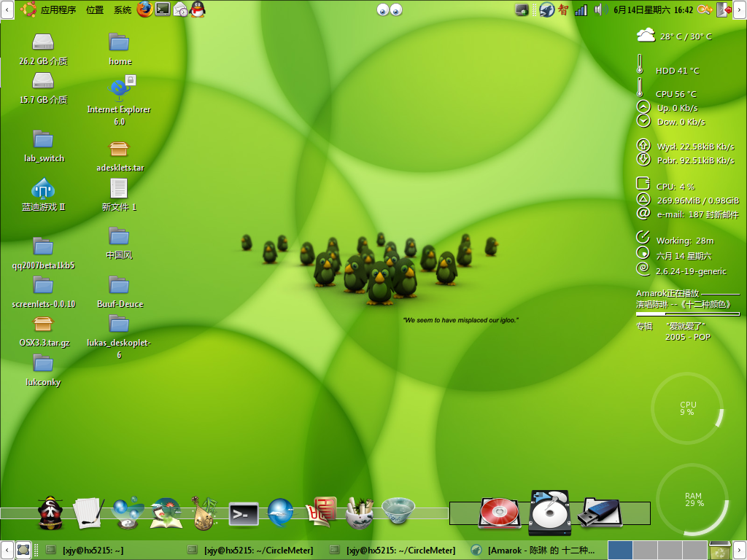Screen dimensions: 747x560
Task: Open the Amarok tray icon
Action: pos(547,9)
